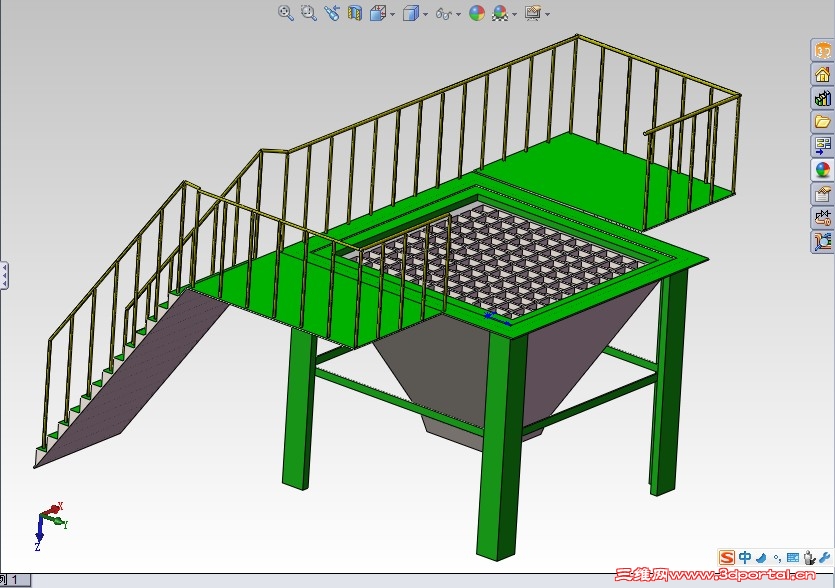The width and height of the screenshot is (835, 588).
Task: Toggle the punctuation mode icon
Action: pyautogui.click(x=777, y=558)
